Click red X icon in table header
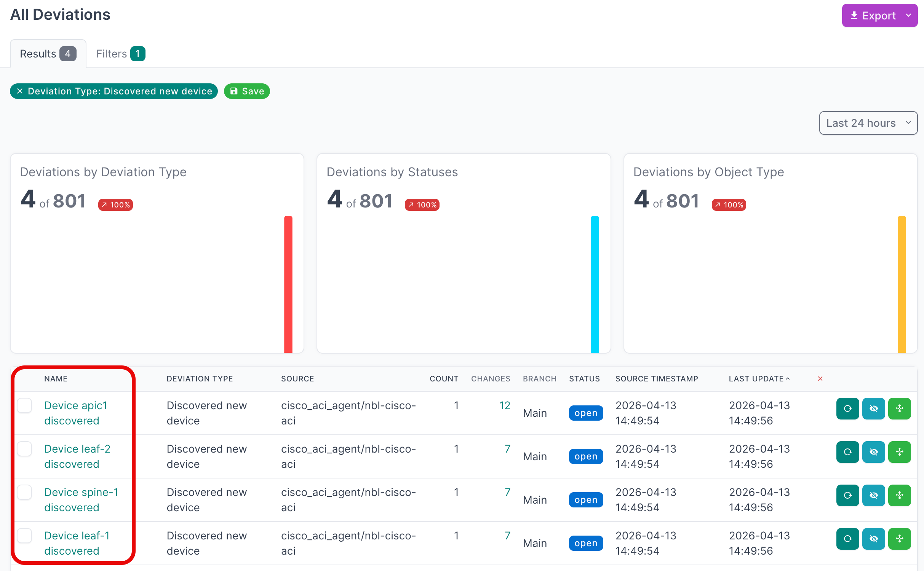Viewport: 924px width, 571px height. click(820, 378)
